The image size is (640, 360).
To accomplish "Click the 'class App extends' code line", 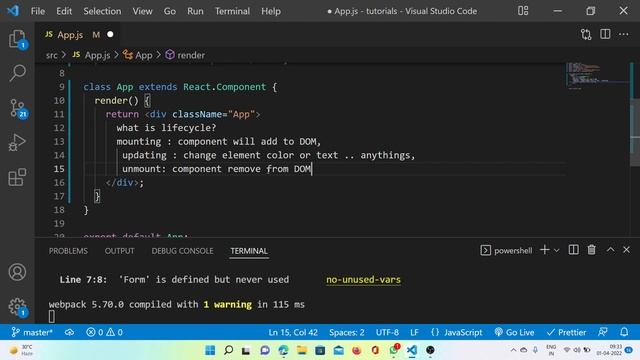I will [180, 87].
